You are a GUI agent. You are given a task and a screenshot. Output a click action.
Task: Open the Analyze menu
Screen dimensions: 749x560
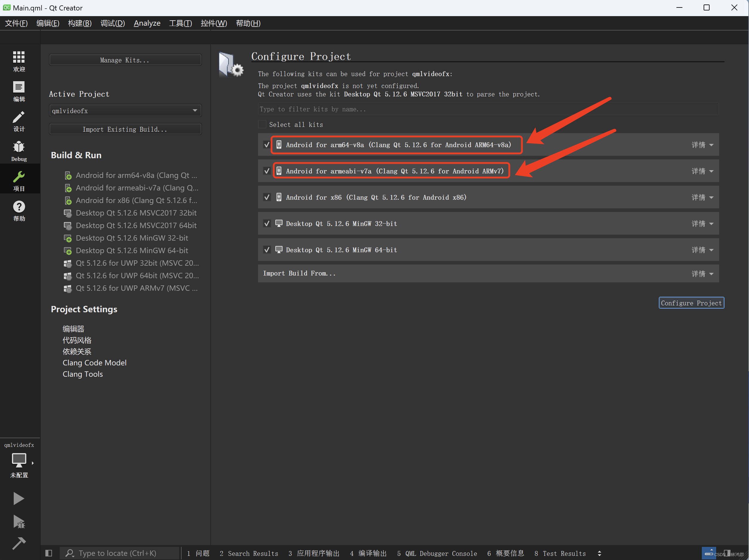click(147, 23)
